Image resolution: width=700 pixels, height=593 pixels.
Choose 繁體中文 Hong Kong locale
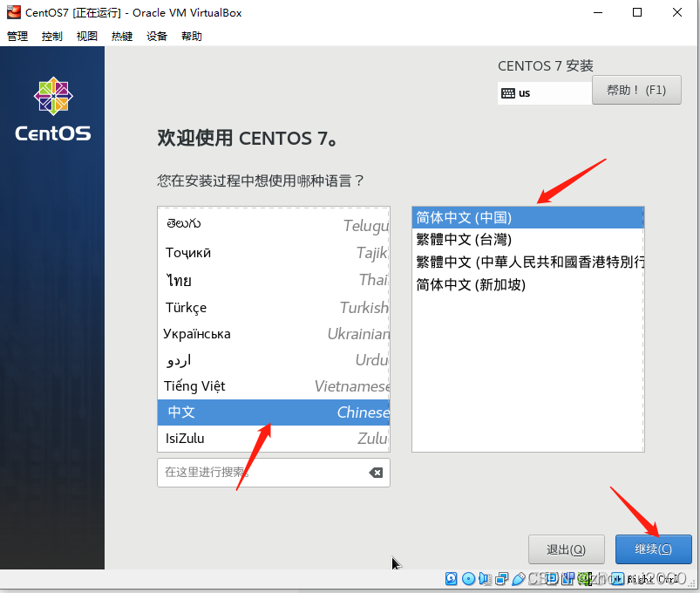click(x=527, y=262)
